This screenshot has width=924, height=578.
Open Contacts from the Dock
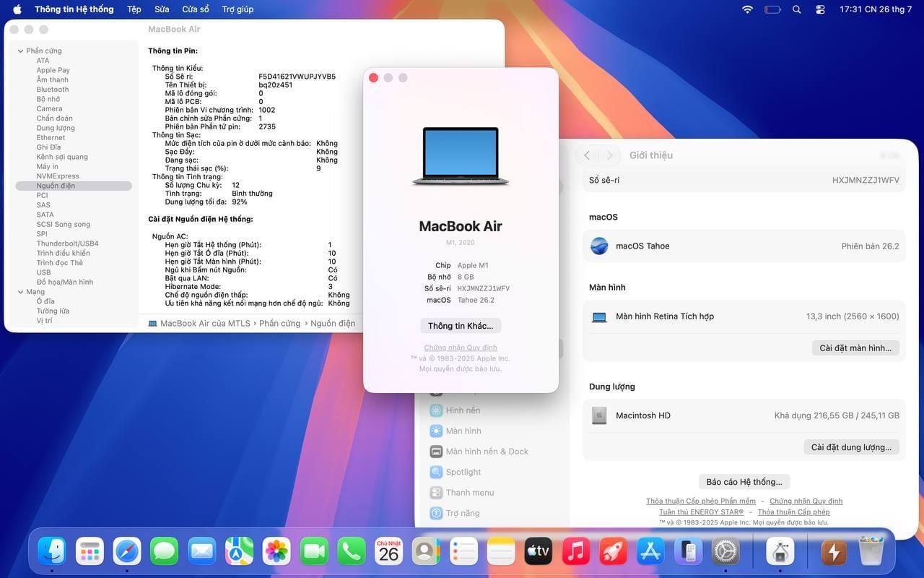click(x=426, y=552)
